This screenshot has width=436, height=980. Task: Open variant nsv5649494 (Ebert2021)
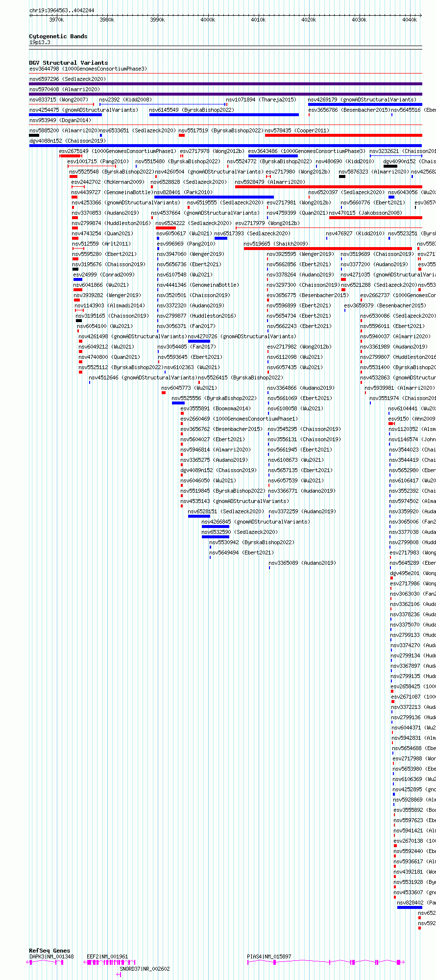242,553
